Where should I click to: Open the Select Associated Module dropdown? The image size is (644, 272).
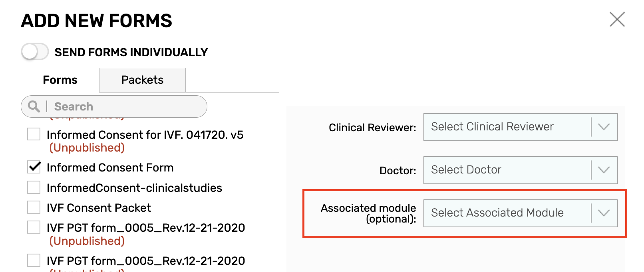520,213
